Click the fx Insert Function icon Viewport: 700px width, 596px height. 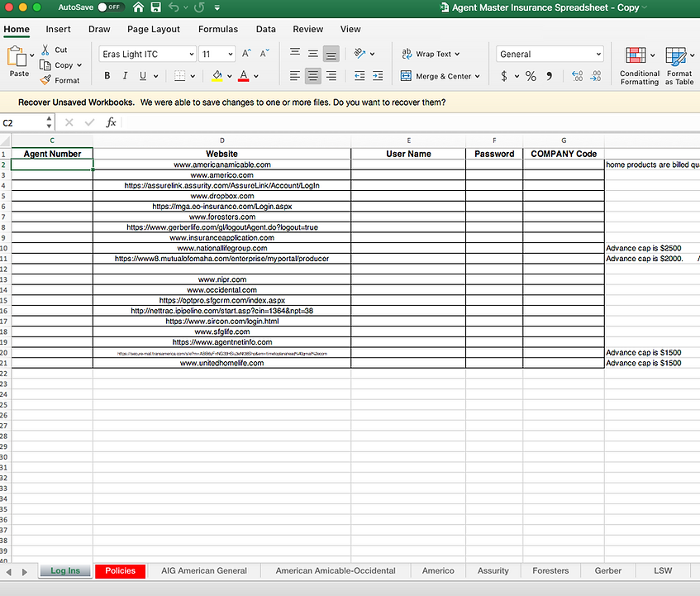(111, 122)
